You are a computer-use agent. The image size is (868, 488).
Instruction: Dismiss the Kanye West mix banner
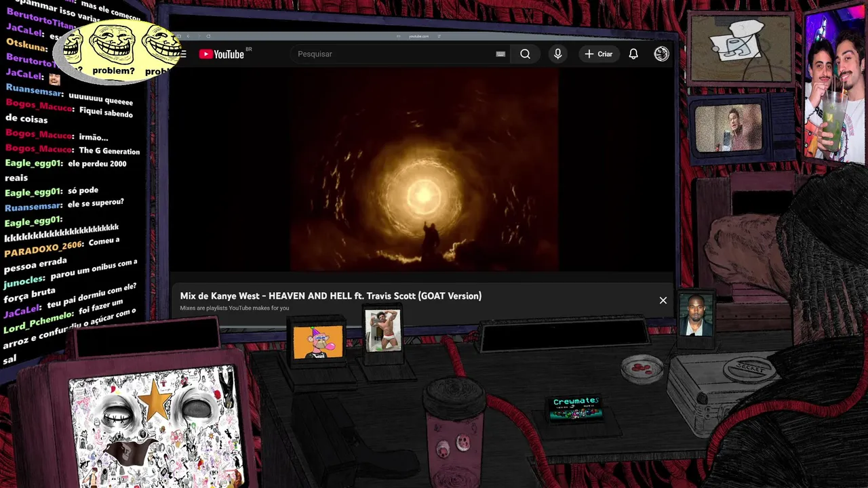click(663, 300)
